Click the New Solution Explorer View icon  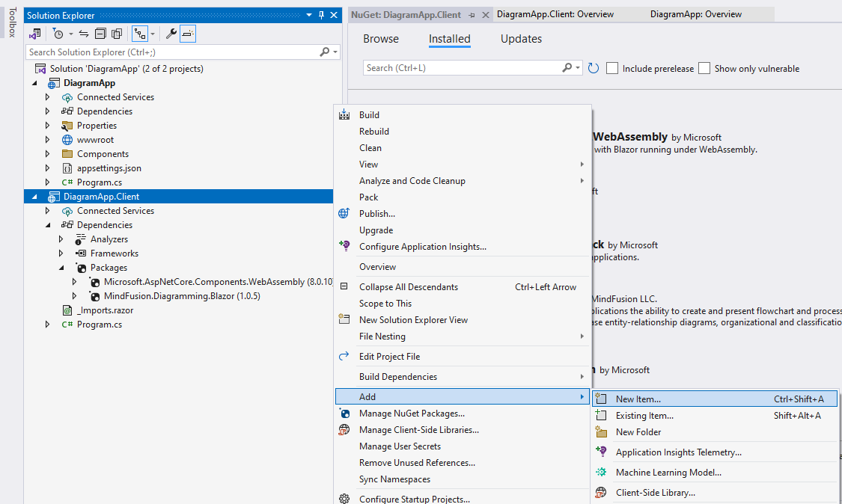coord(344,319)
